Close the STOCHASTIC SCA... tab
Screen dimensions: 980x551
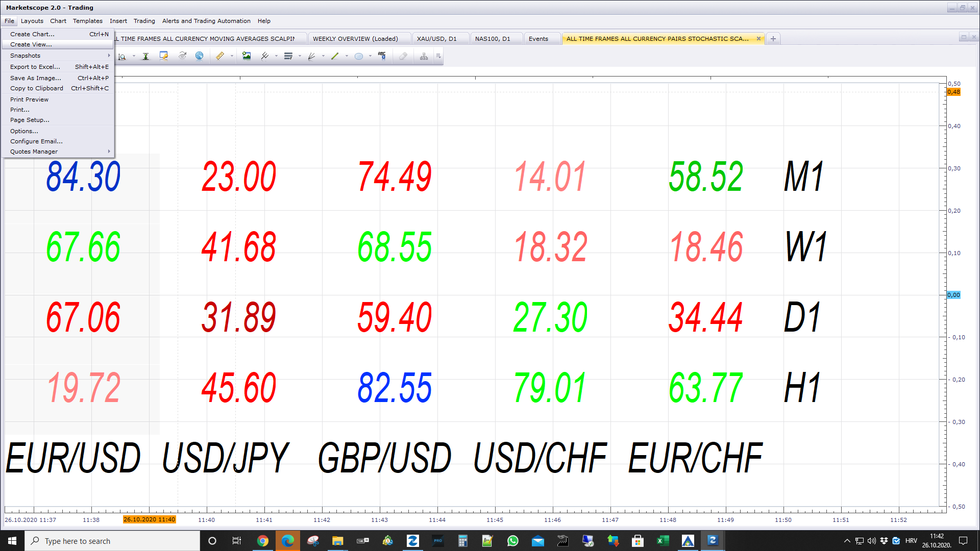coord(758,39)
